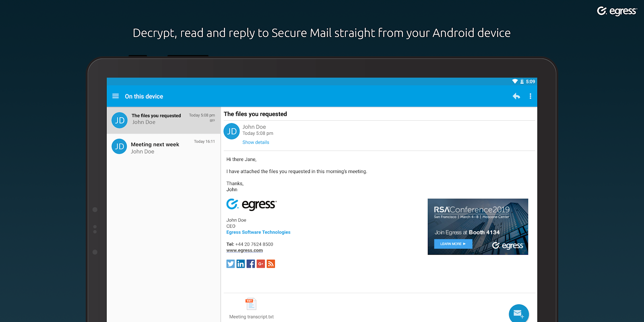Open the hamburger navigation menu

[116, 96]
